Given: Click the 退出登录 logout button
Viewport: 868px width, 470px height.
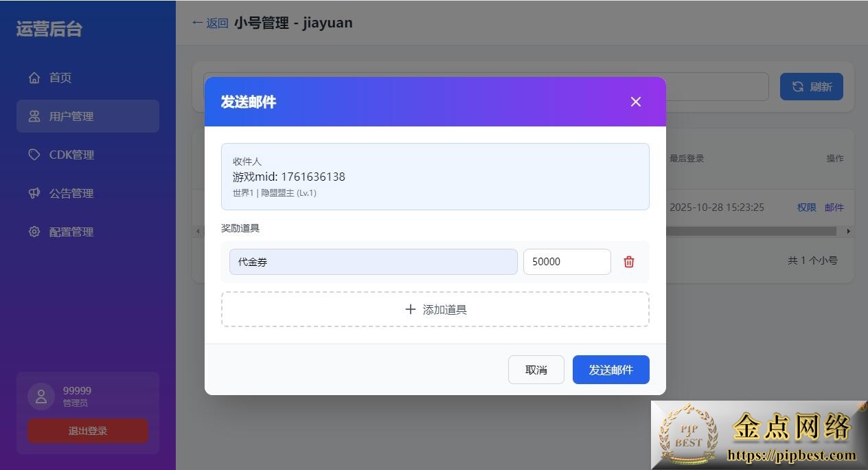Looking at the screenshot, I should click(x=87, y=431).
